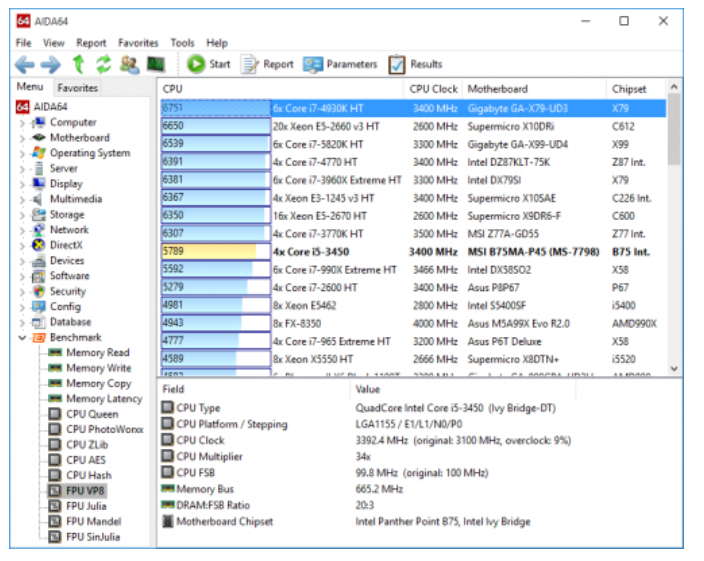Open the Results toolbar button

click(x=416, y=65)
